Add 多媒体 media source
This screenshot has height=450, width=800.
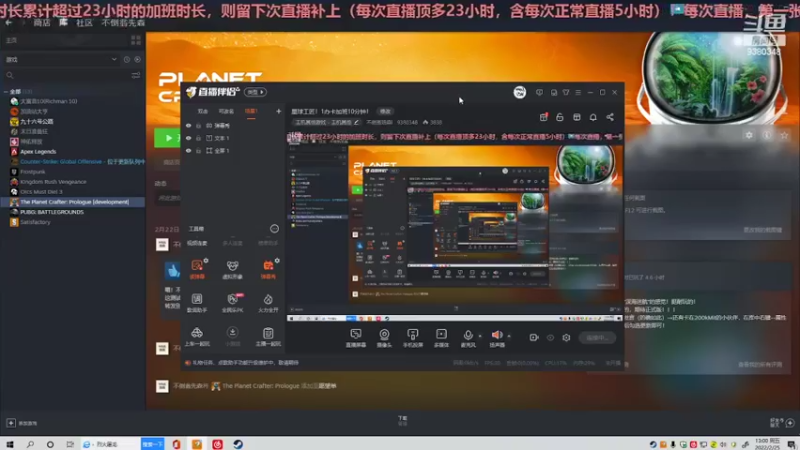[x=441, y=338]
